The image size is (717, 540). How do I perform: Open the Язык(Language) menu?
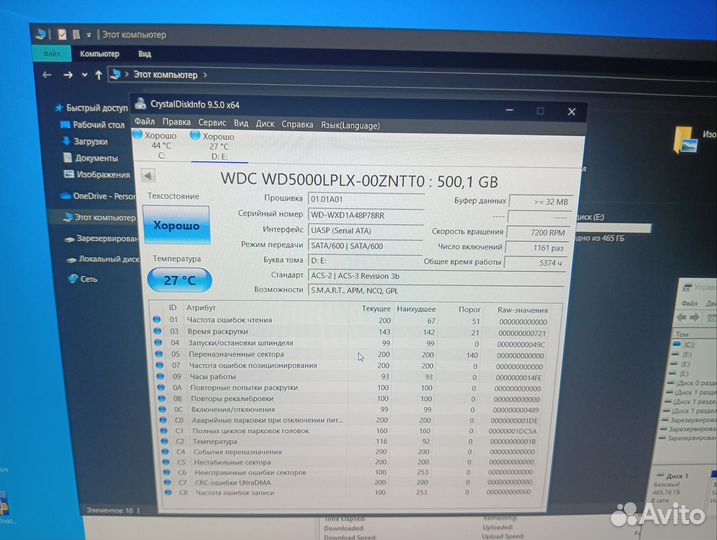[350, 125]
